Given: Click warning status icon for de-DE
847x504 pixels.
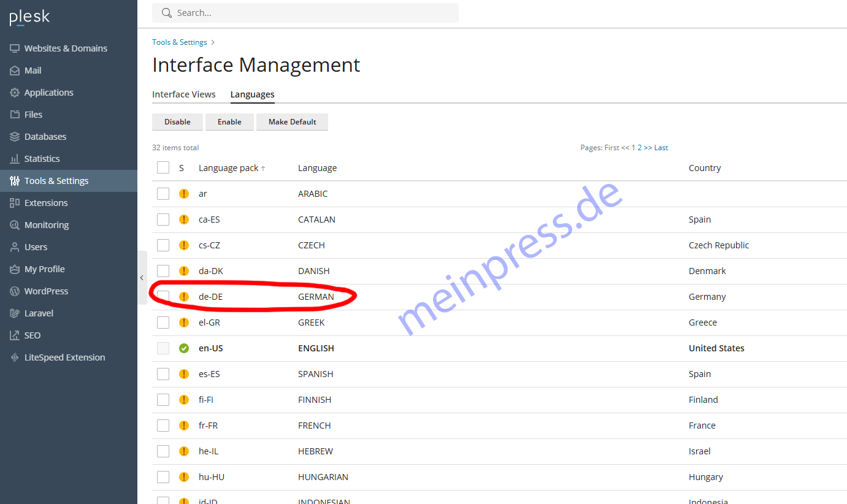Looking at the screenshot, I should coord(183,297).
